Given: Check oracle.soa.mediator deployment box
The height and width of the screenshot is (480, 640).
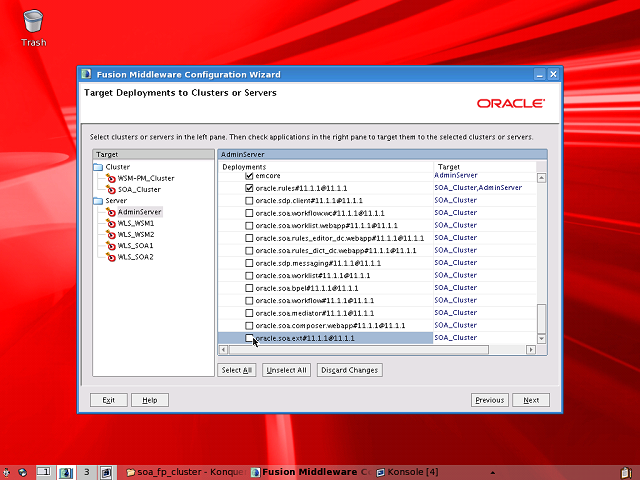Looking at the screenshot, I should point(249,313).
